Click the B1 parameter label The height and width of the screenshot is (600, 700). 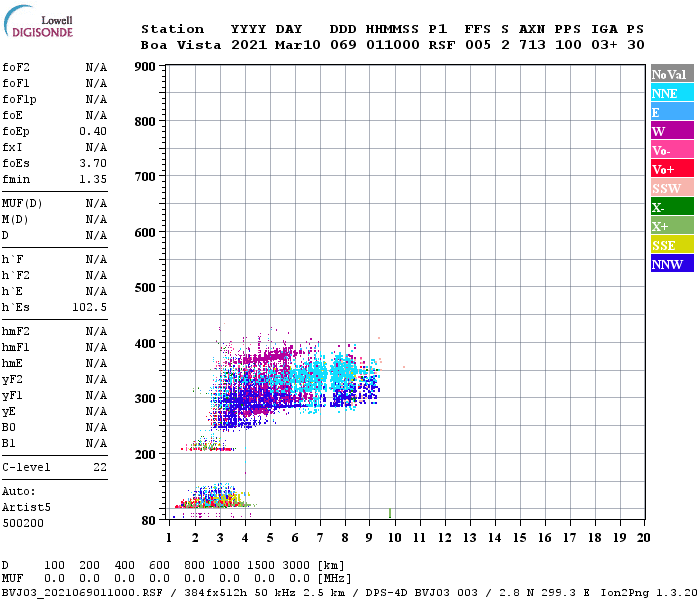click(8, 444)
